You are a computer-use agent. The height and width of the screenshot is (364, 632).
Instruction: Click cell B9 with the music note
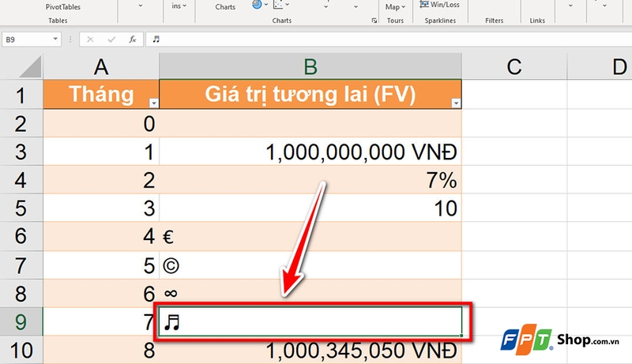[310, 321]
